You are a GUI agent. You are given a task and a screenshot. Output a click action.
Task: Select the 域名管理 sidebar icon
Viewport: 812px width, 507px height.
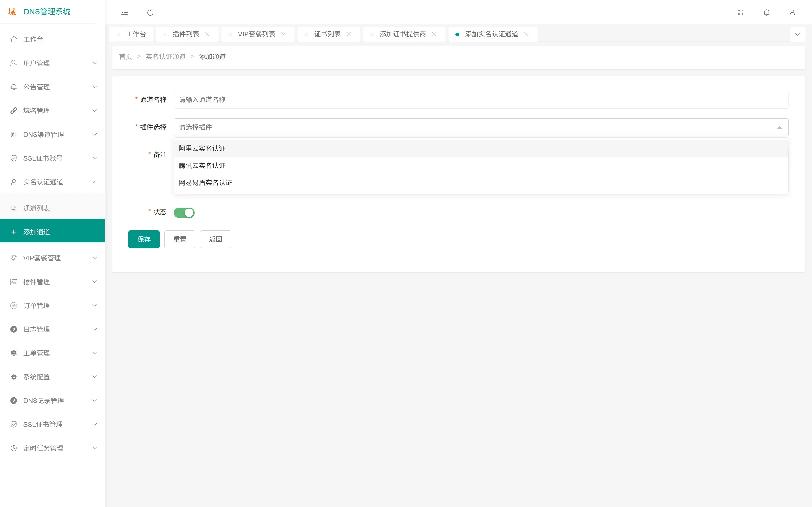(14, 110)
